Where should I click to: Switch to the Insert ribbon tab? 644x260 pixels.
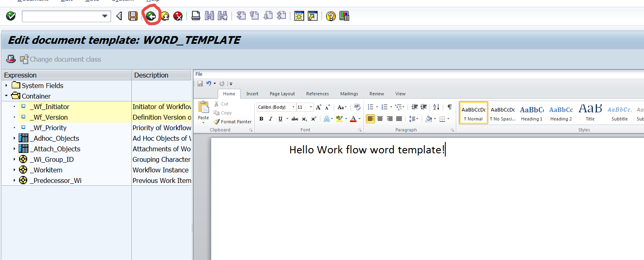[252, 94]
